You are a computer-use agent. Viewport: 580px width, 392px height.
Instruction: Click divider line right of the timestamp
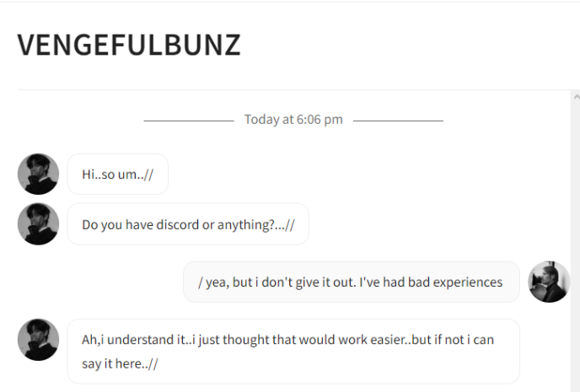click(x=398, y=121)
